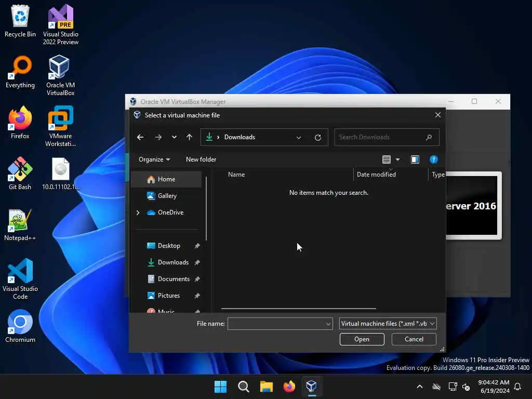The width and height of the screenshot is (532, 399).
Task: Open the dialog help icon
Action: tap(434, 159)
